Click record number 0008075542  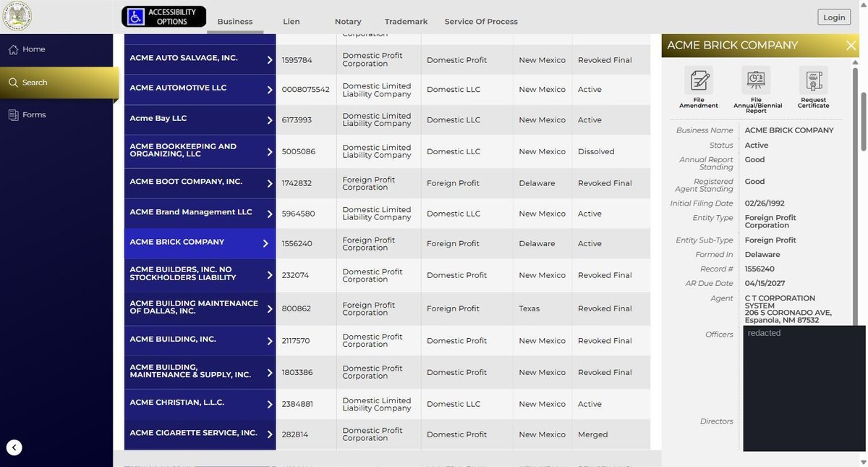pos(306,90)
